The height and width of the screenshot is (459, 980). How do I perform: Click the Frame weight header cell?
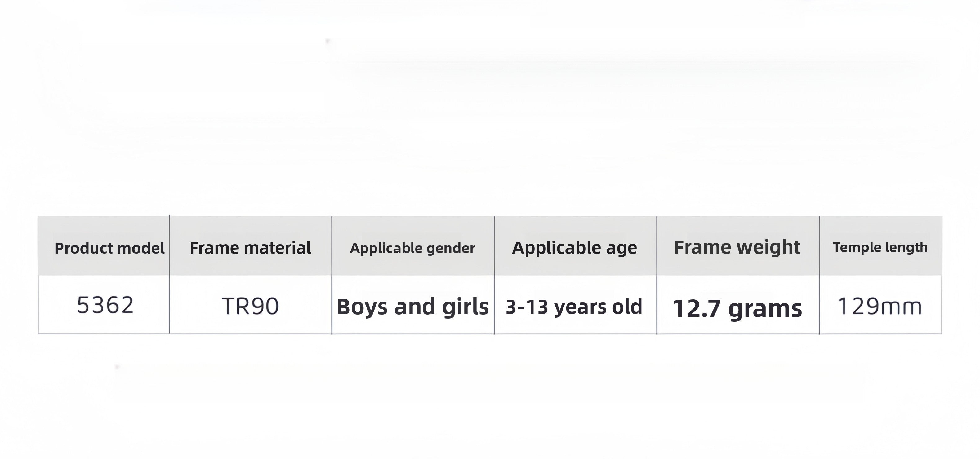pos(738,246)
